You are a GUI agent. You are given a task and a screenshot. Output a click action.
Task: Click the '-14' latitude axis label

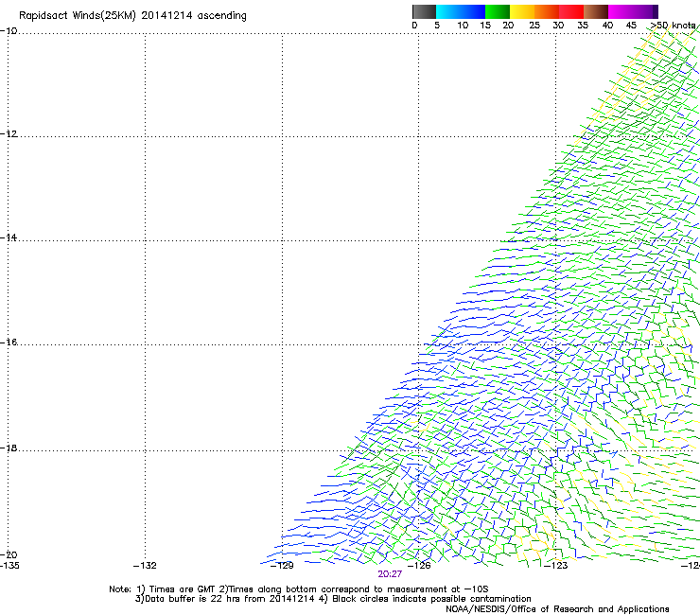click(x=9, y=237)
